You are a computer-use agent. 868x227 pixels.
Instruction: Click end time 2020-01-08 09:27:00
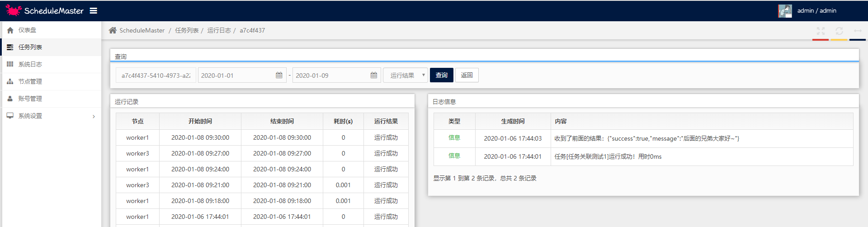click(x=282, y=153)
